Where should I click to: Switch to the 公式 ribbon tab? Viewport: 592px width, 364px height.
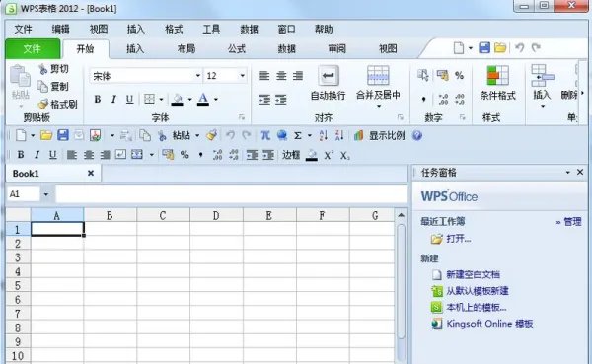(237, 48)
